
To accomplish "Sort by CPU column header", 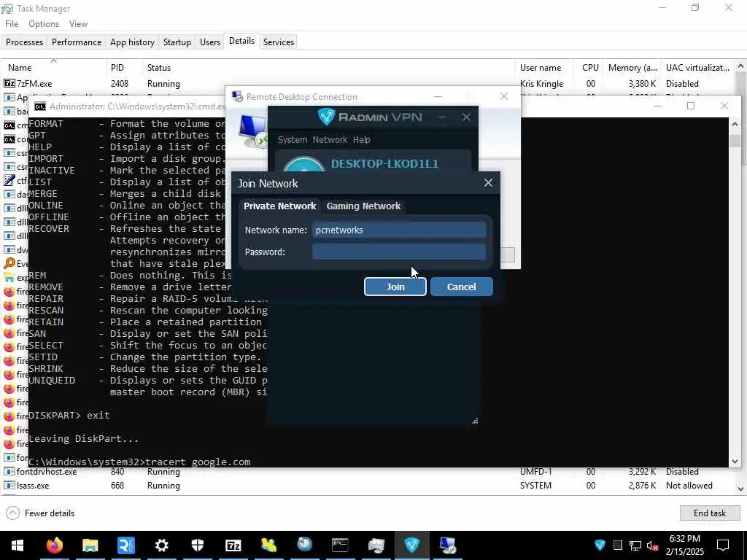I will (590, 68).
